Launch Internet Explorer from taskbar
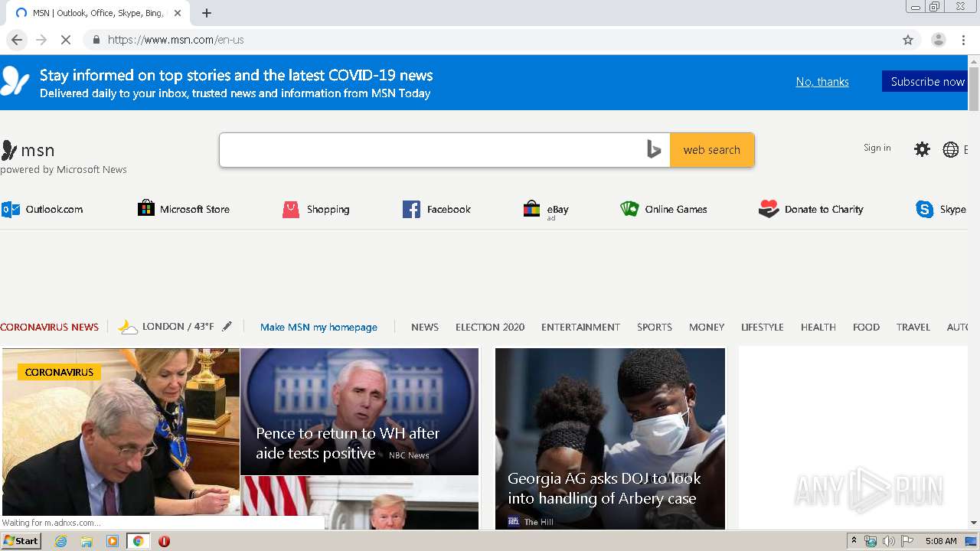 tap(61, 541)
